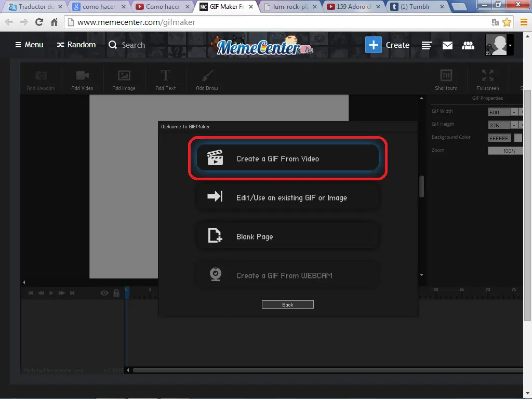The width and height of the screenshot is (532, 399).
Task: Open the user avatar dropdown
Action: point(499,45)
